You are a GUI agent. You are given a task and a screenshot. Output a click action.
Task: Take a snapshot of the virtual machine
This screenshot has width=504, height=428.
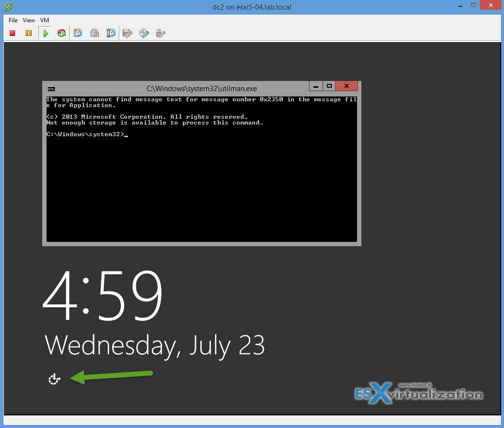78,32
